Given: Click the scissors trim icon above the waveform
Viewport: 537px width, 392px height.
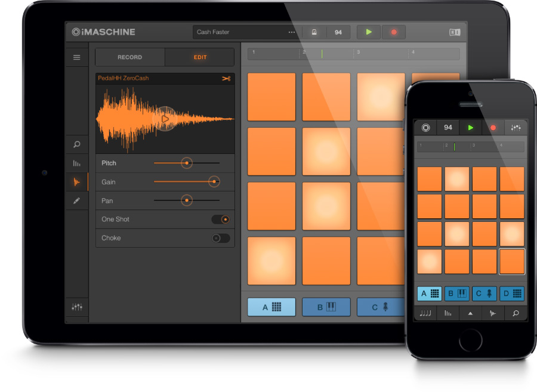Looking at the screenshot, I should pos(226,79).
